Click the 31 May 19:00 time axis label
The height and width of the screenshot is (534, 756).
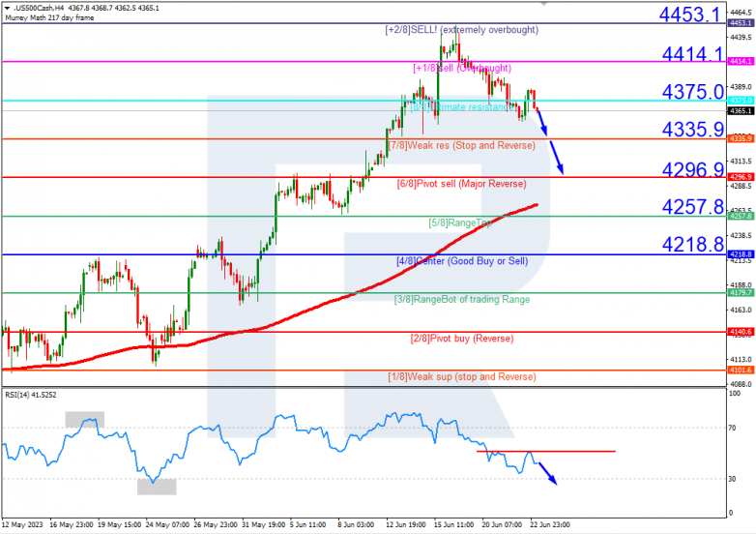(x=263, y=524)
